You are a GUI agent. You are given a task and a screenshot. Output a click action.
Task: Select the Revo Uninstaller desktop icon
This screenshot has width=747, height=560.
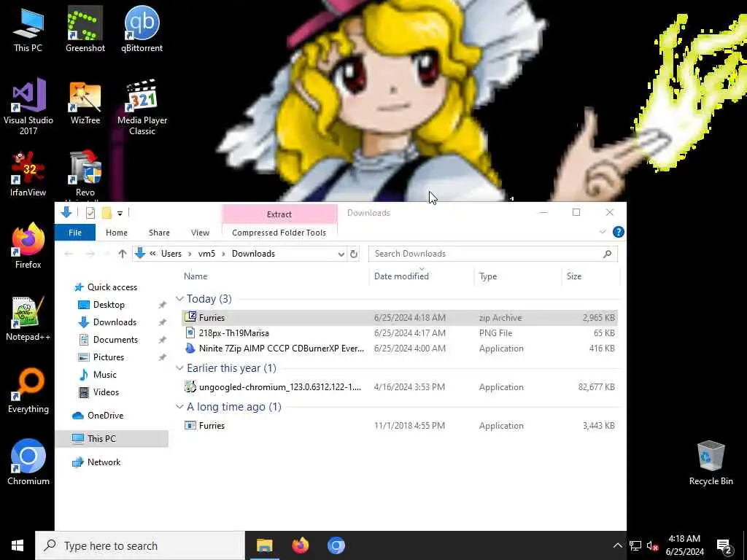(85, 175)
